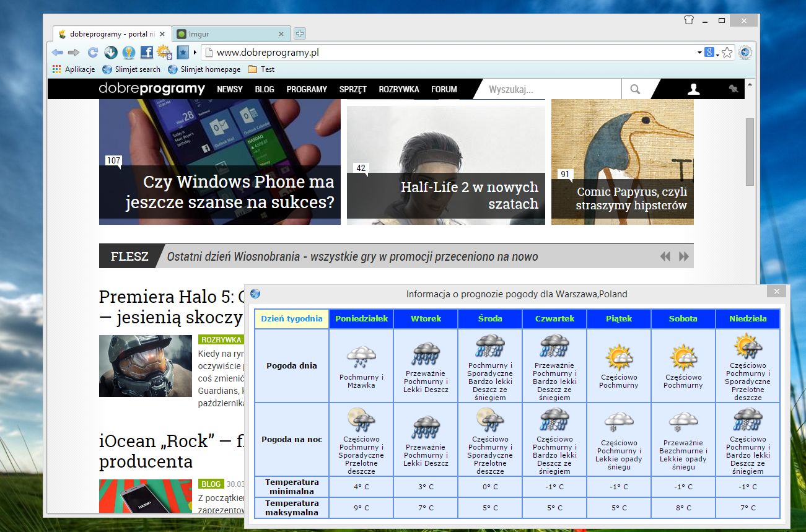Open the Premiera Halo 5 article headline

pos(172,307)
